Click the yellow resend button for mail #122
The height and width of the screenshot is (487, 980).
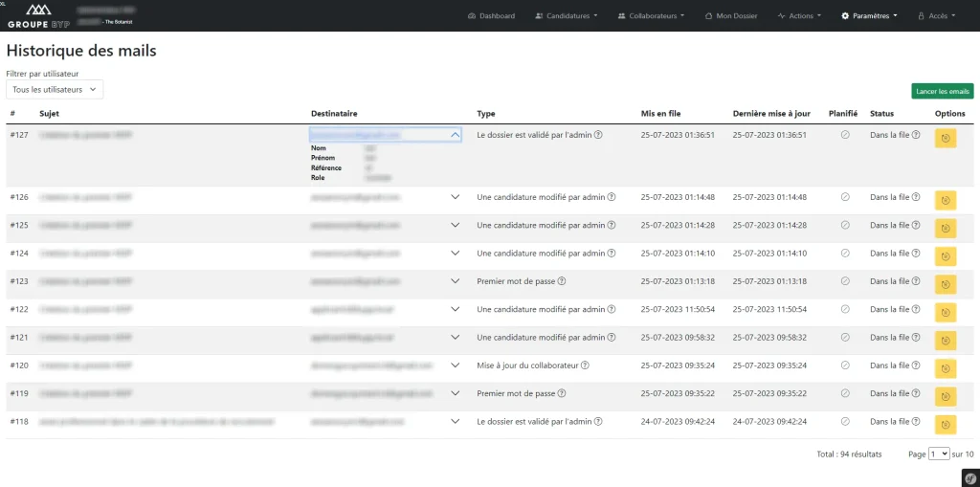945,313
